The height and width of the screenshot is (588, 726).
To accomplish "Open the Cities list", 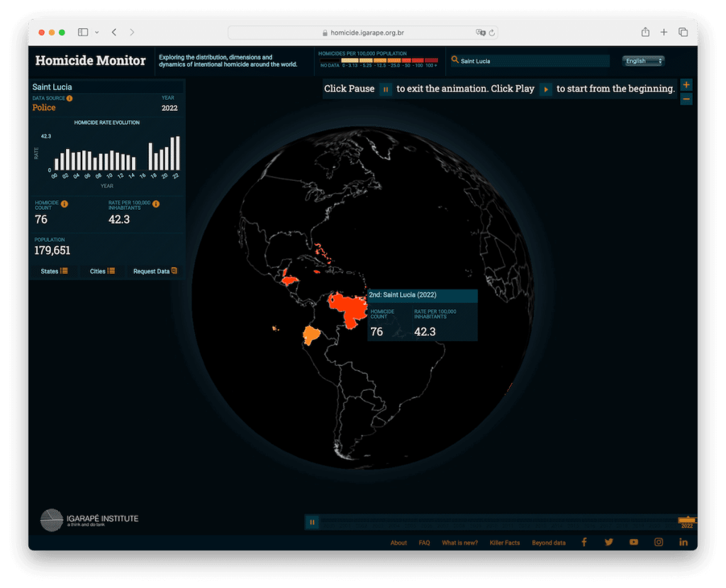I will click(x=102, y=271).
